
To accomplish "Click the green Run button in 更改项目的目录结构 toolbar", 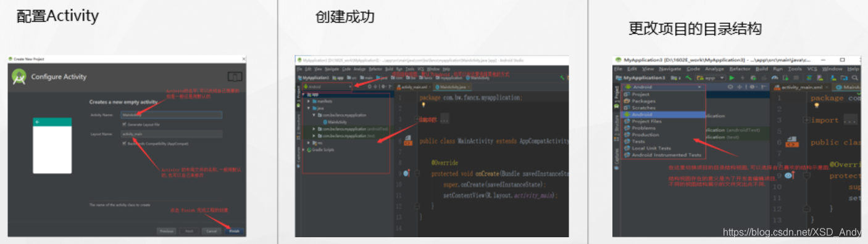I will (x=732, y=78).
